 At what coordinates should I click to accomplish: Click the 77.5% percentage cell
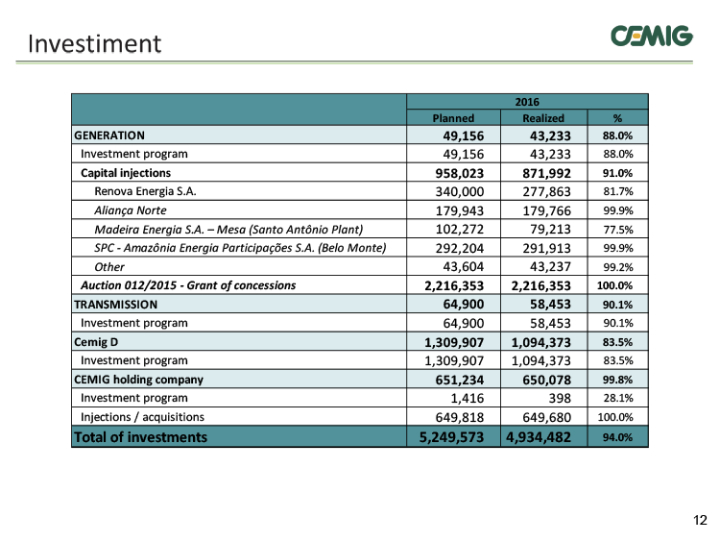(x=618, y=230)
